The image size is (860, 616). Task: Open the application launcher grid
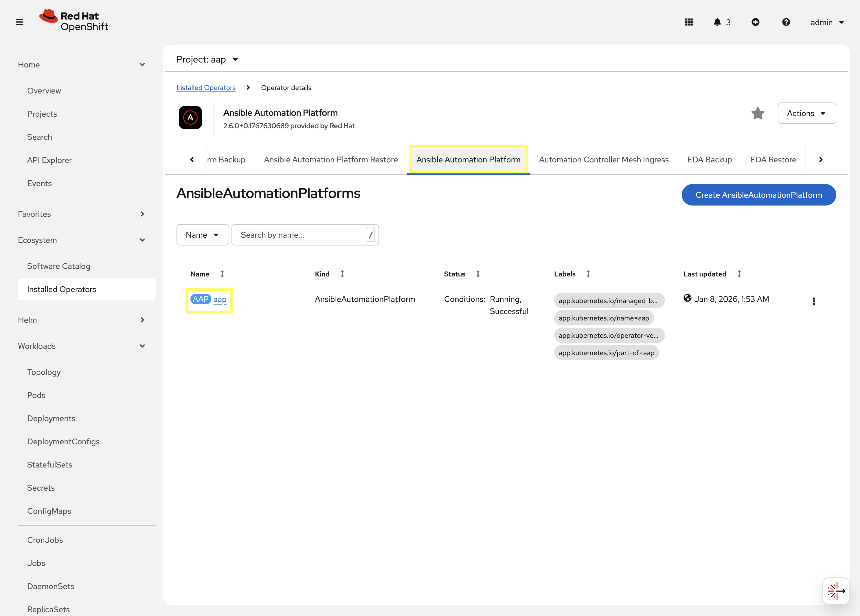(689, 22)
